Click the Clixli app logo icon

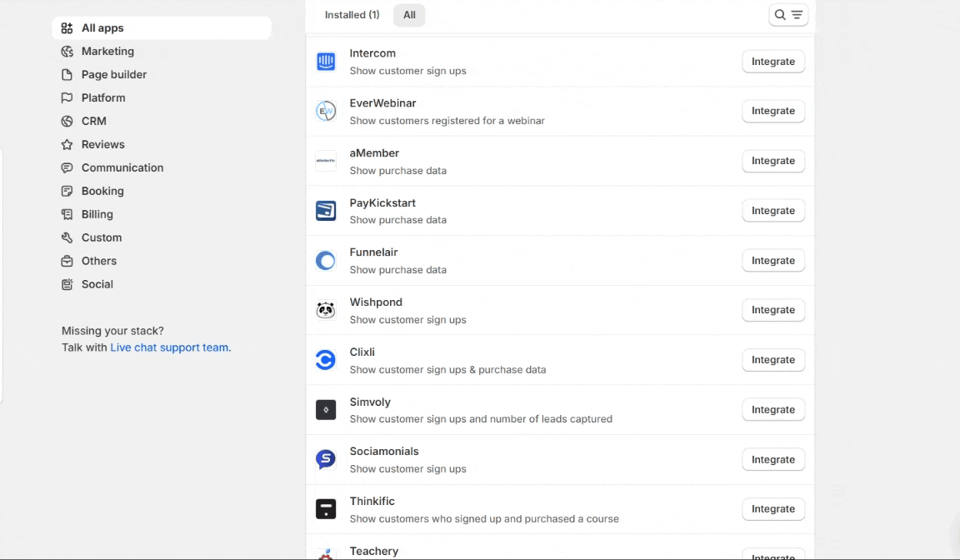326,360
